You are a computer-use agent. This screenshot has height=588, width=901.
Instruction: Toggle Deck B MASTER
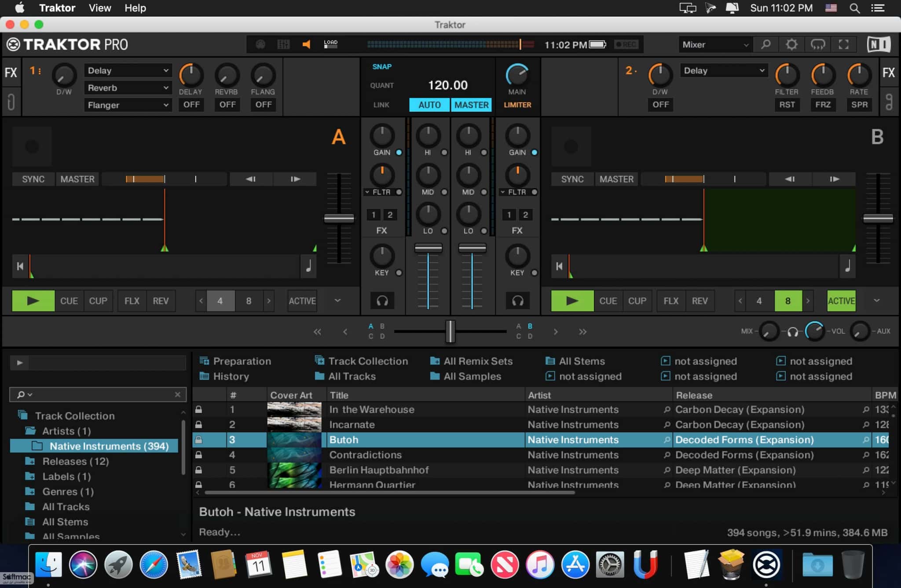[616, 179]
